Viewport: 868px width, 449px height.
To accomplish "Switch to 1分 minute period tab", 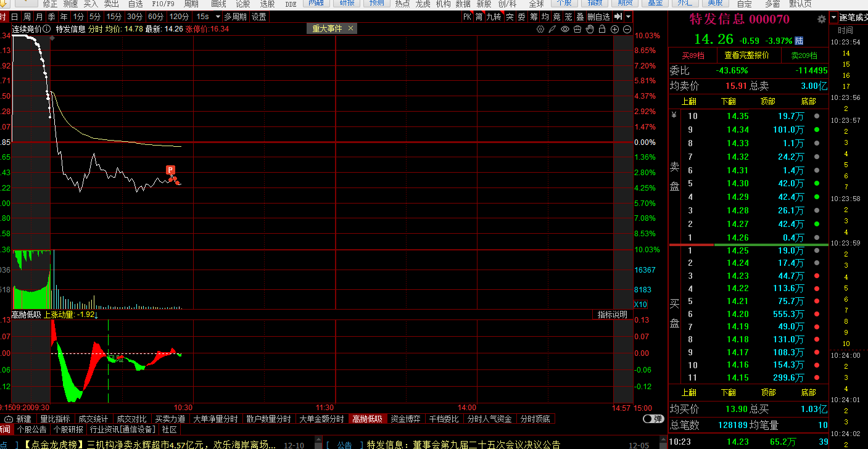I will coord(78,17).
